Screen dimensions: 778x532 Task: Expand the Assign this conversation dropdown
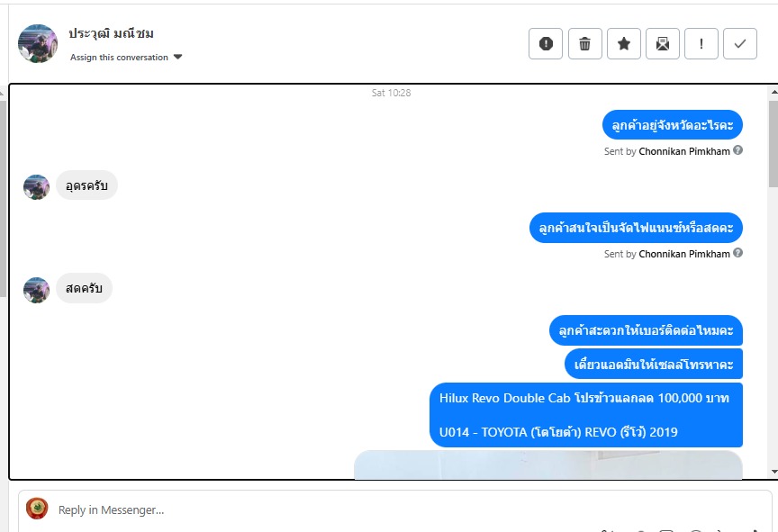pyautogui.click(x=126, y=57)
